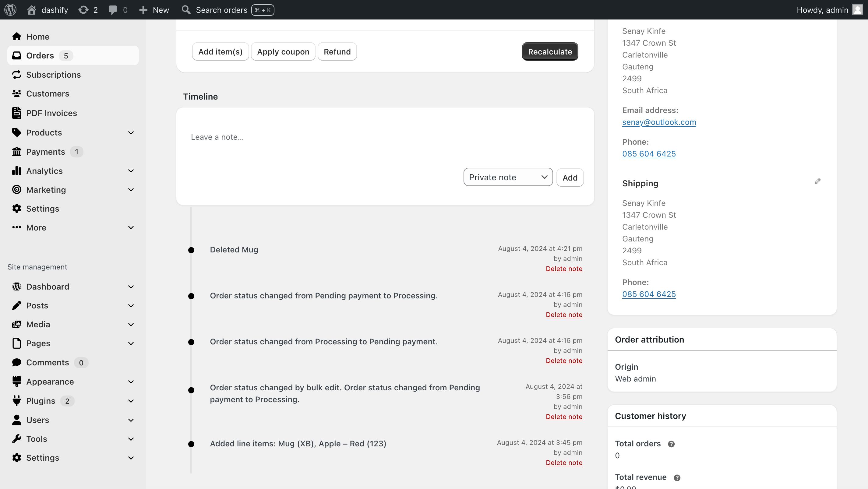Click the Home house icon in sidebar
This screenshot has height=489, width=868.
16,36
